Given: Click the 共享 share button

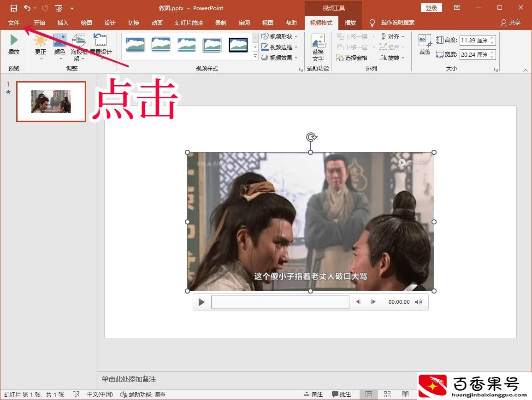Looking at the screenshot, I should 511,23.
